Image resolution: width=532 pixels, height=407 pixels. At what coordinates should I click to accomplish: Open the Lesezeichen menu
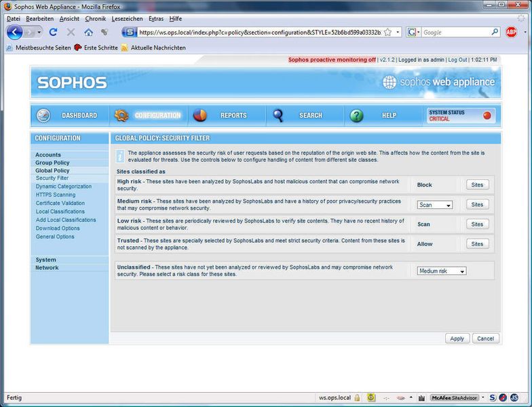(127, 19)
